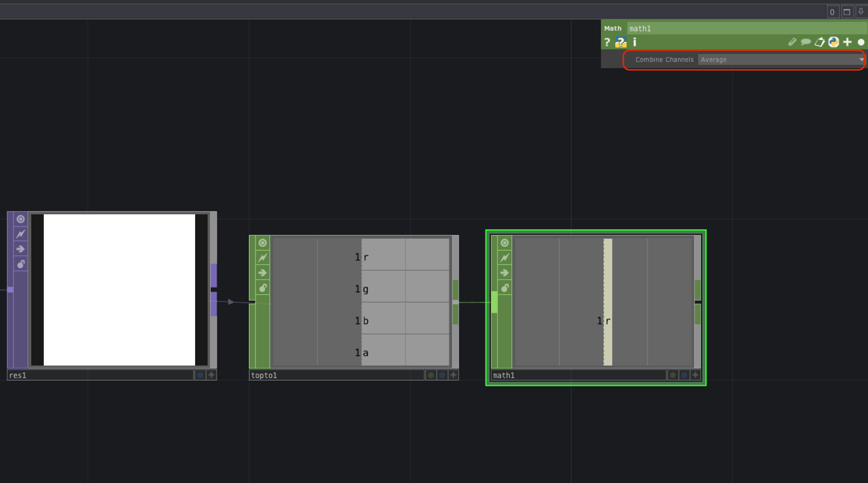Open the Combine Channels dropdown set to Average
868x483 pixels.
coord(781,60)
